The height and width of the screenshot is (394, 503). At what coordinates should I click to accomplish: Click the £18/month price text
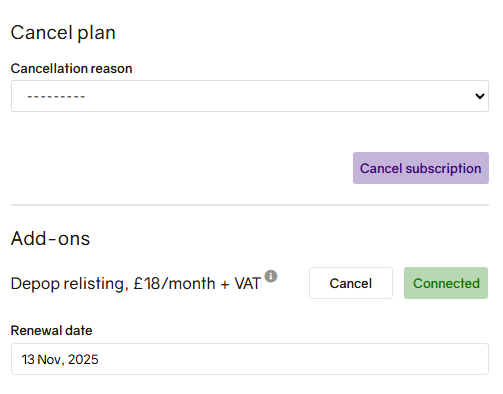174,284
